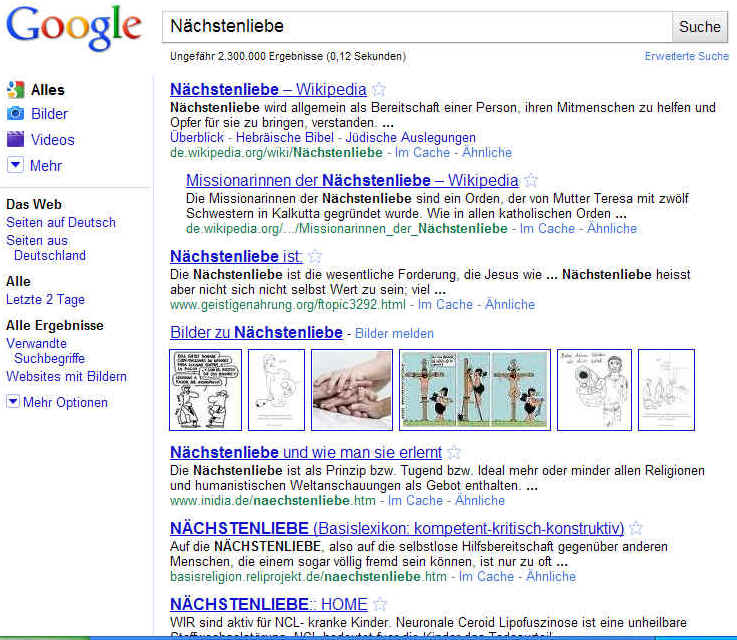737x640 pixels.
Task: Click into the search input field
Action: tap(417, 27)
